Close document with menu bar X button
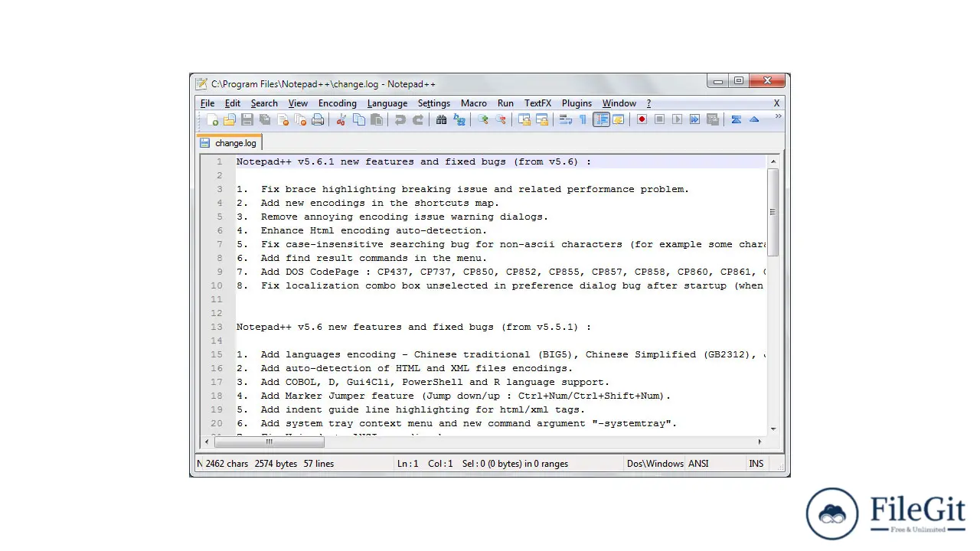Image resolution: width=980 pixels, height=551 pixels. [776, 103]
